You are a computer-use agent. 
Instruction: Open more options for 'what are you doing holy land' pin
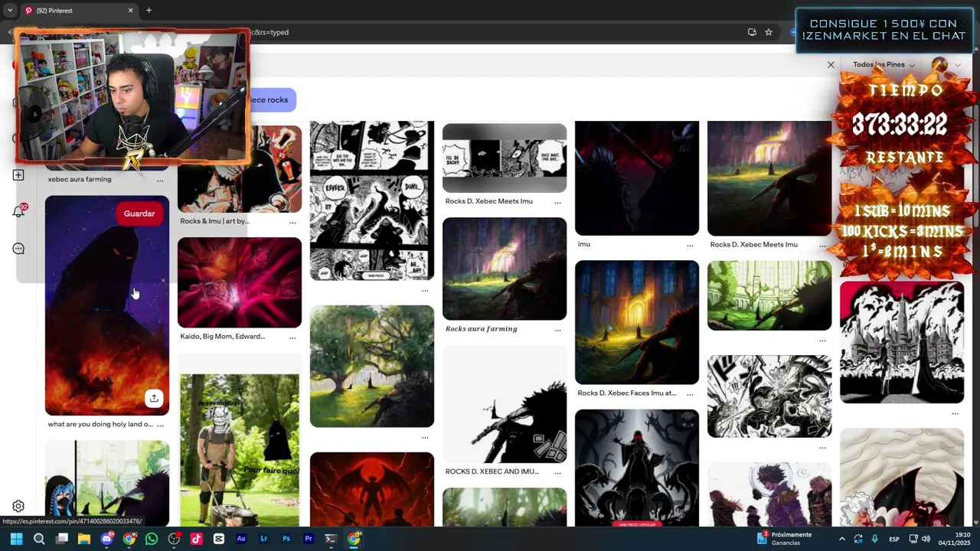[x=160, y=425]
